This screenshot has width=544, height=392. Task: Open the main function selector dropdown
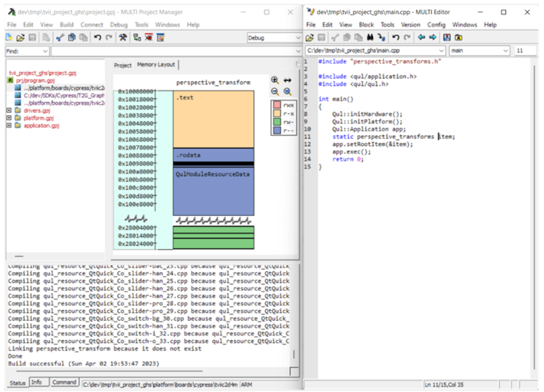[x=506, y=51]
